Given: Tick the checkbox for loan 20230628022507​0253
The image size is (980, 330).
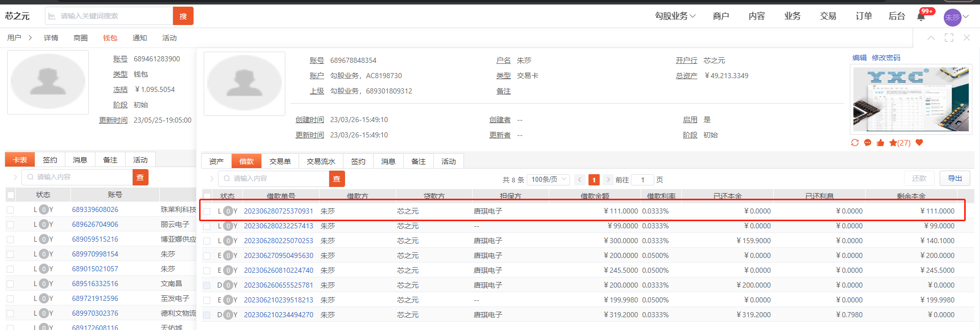Looking at the screenshot, I should pyautogui.click(x=207, y=241).
